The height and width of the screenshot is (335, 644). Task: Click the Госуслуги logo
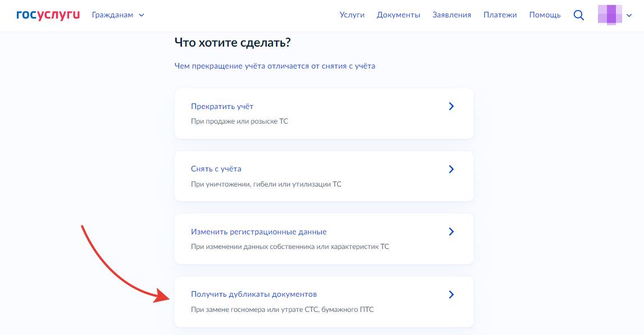pos(49,15)
